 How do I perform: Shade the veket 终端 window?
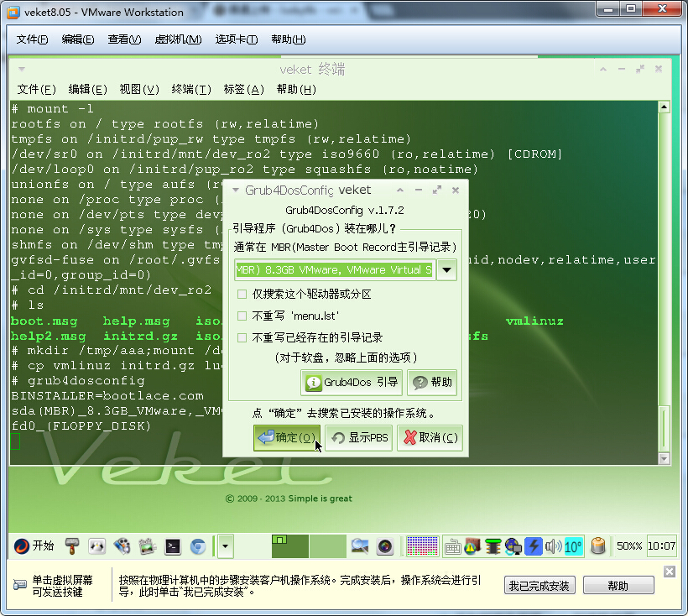pos(603,69)
